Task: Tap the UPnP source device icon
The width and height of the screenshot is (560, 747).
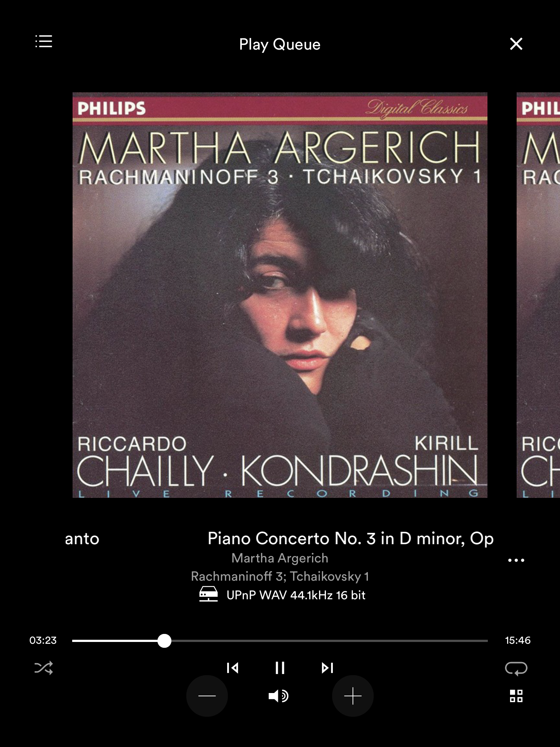Action: pyautogui.click(x=209, y=594)
